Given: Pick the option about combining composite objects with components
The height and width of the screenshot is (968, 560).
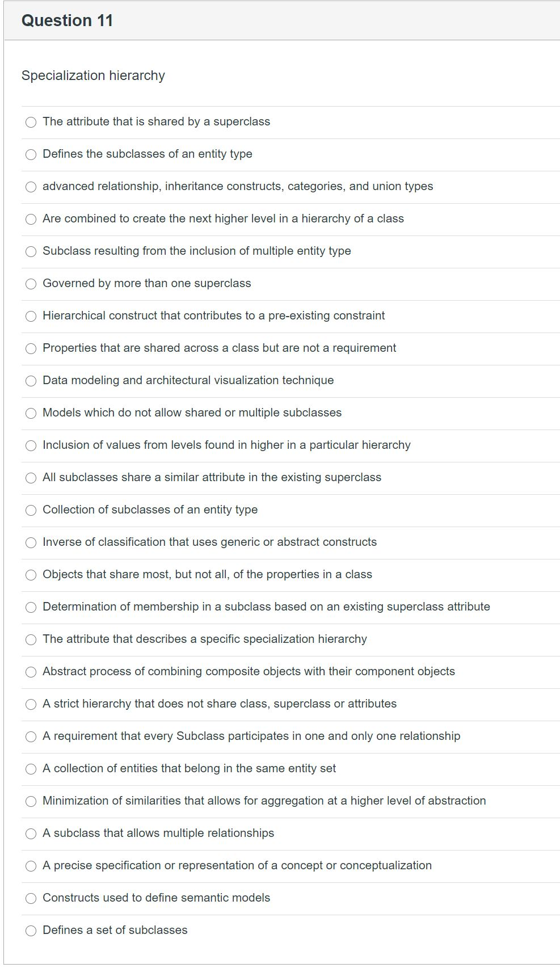Looking at the screenshot, I should click(30, 671).
